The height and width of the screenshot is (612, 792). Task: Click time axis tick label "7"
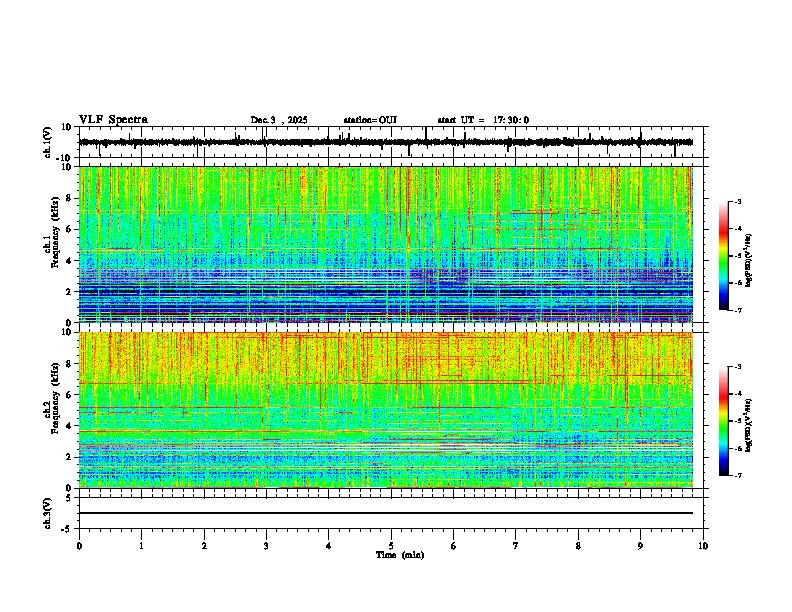click(516, 546)
